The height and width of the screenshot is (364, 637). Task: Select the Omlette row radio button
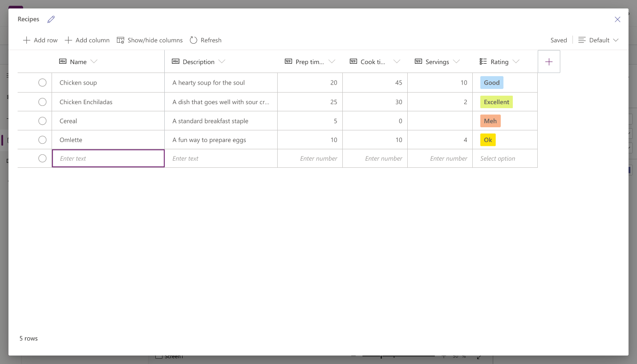(42, 140)
